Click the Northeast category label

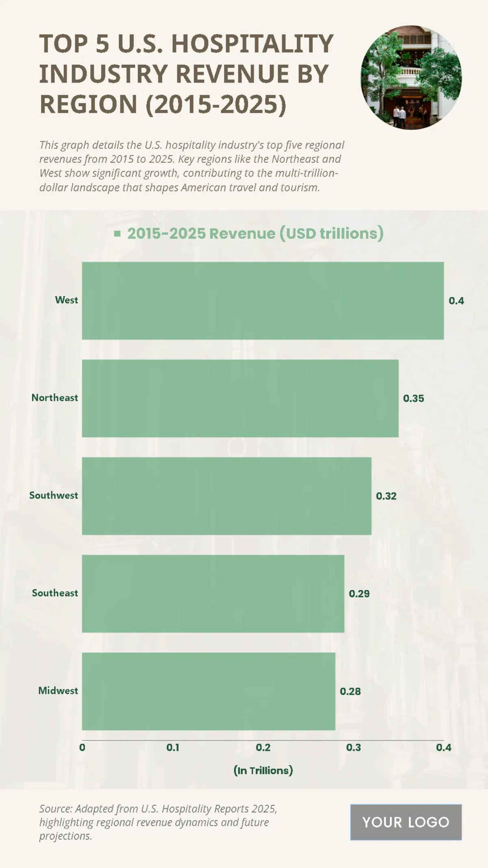(54, 398)
